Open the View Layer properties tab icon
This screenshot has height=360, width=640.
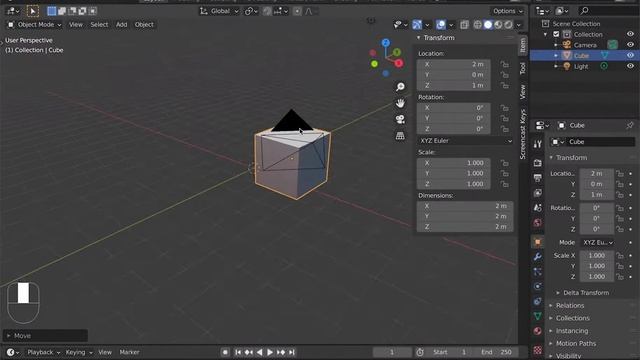point(538,193)
